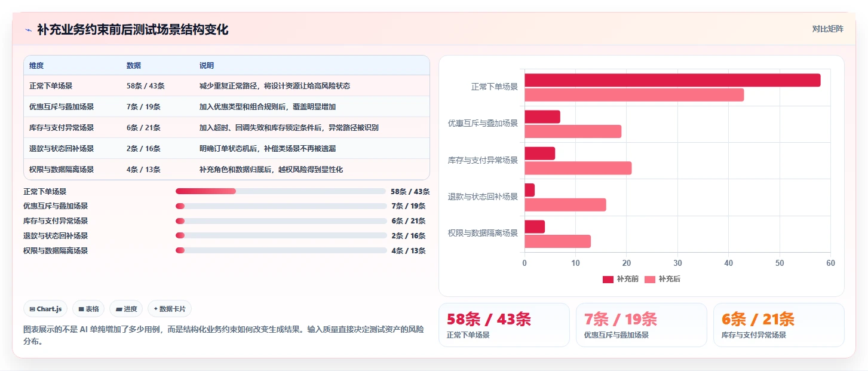
Task: Click the title 补充业务约束前后测试场景结构变化
Action: pyautogui.click(x=133, y=30)
